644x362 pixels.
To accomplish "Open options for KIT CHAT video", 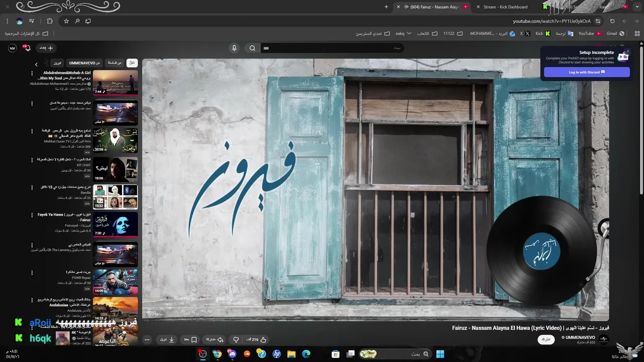I will pyautogui.click(x=32, y=160).
